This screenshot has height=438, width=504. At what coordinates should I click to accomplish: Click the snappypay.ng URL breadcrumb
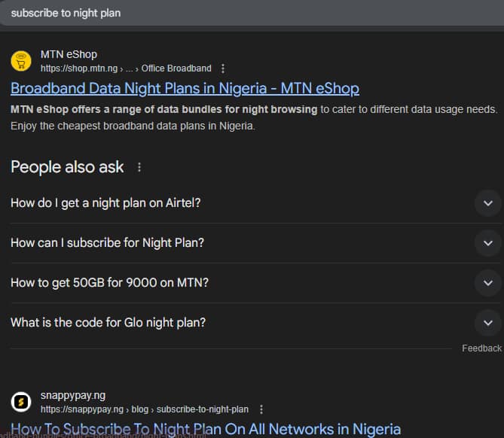point(144,409)
